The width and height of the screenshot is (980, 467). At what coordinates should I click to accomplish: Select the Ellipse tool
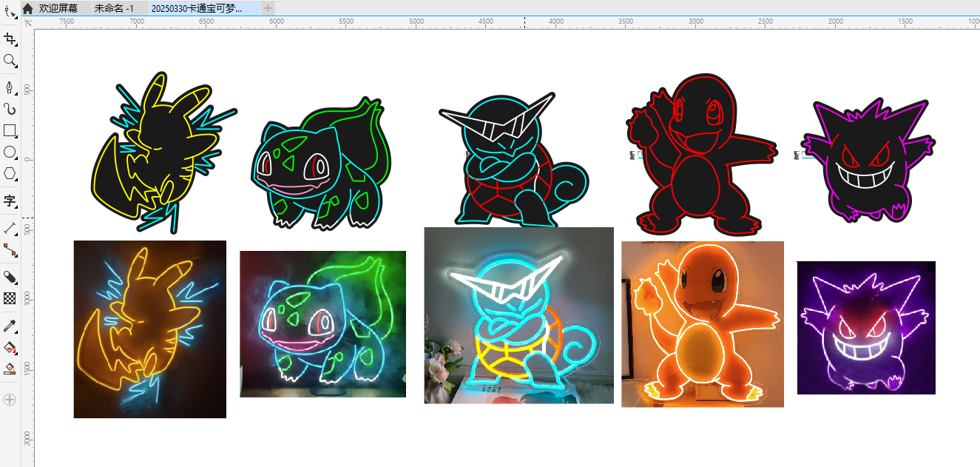point(10,152)
